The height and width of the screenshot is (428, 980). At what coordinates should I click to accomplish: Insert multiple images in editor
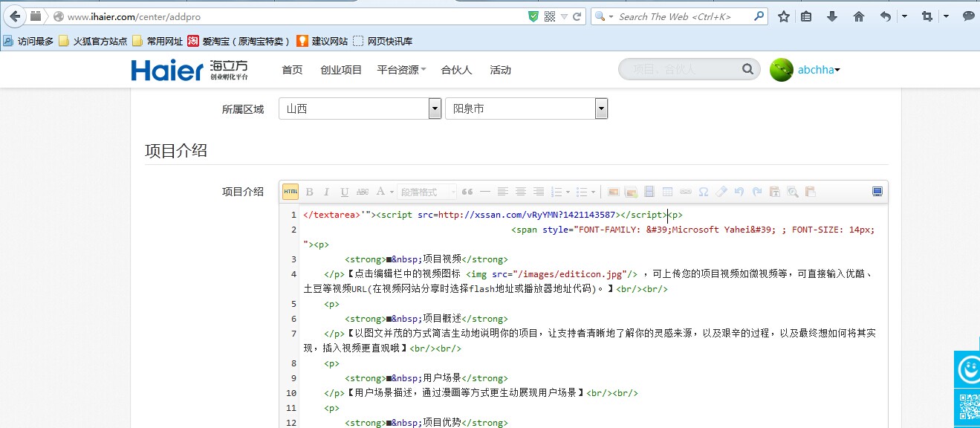pos(632,192)
